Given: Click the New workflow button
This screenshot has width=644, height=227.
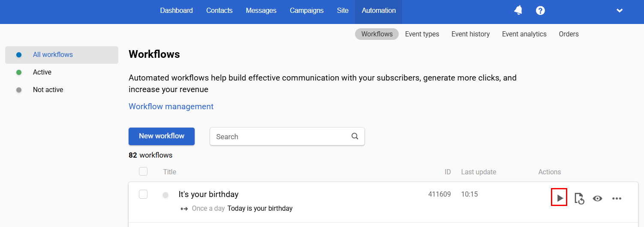Looking at the screenshot, I should (162, 136).
